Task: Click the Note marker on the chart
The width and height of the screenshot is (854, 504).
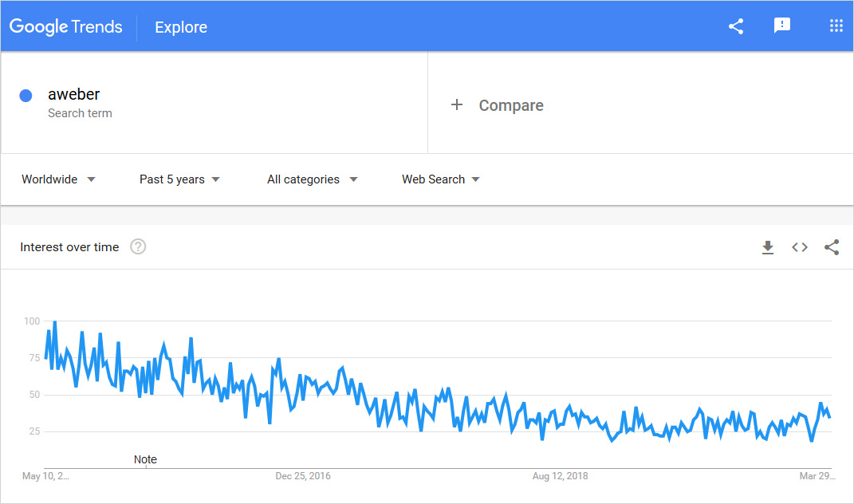Action: [145, 459]
